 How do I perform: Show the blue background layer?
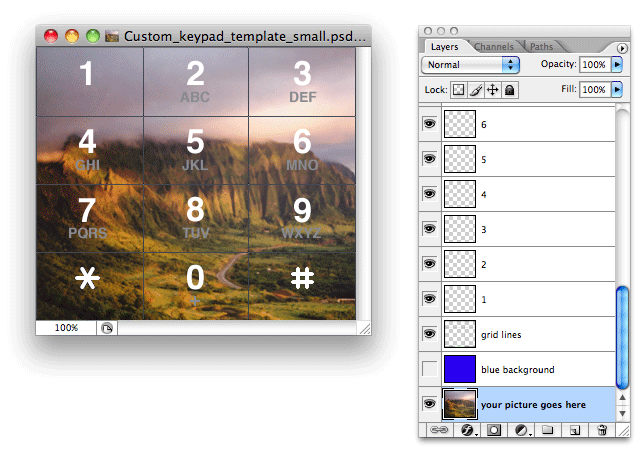coord(430,369)
